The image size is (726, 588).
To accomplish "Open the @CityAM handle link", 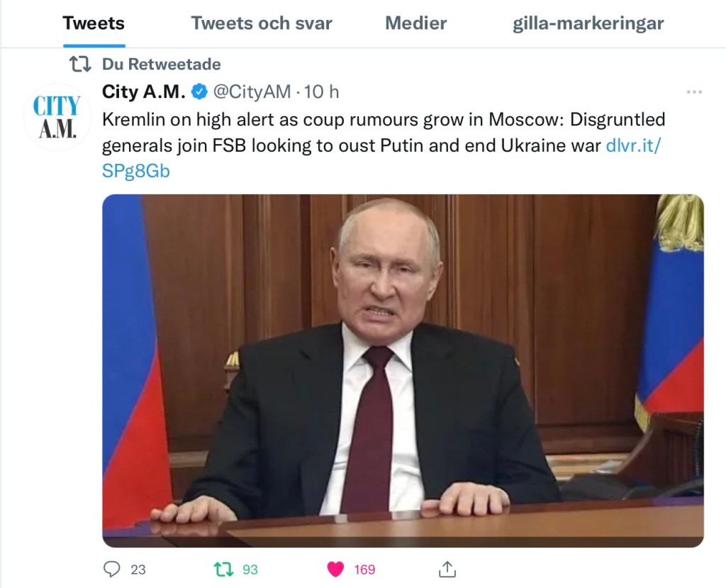I will point(252,91).
